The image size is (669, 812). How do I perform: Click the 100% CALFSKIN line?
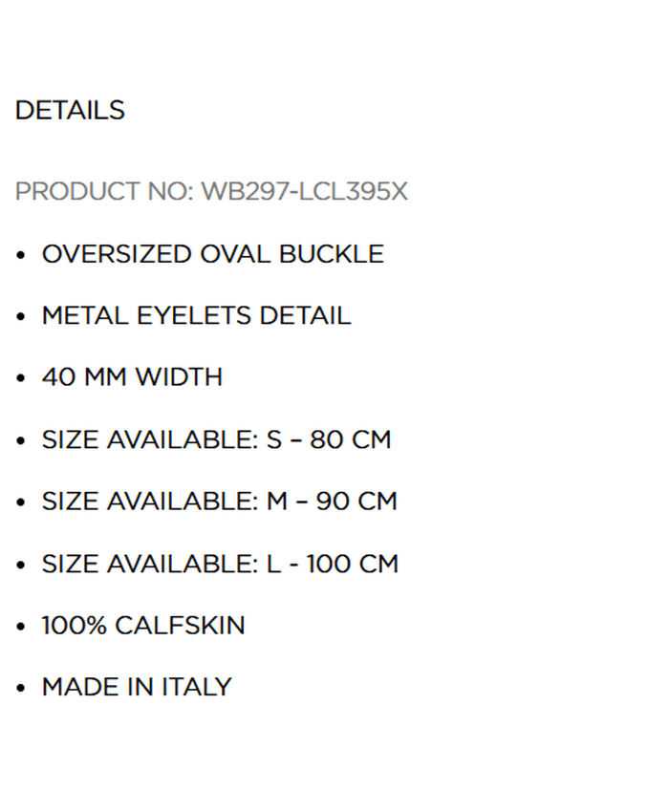click(x=143, y=626)
